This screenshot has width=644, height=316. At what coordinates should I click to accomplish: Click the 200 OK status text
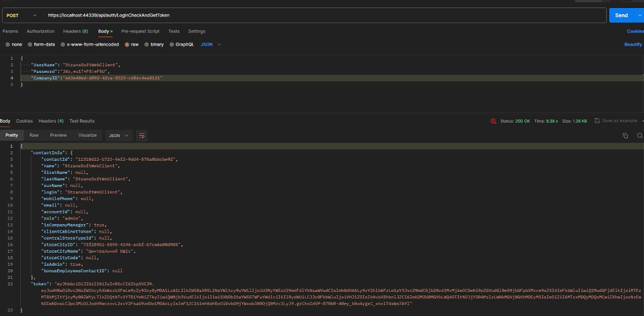tap(522, 121)
